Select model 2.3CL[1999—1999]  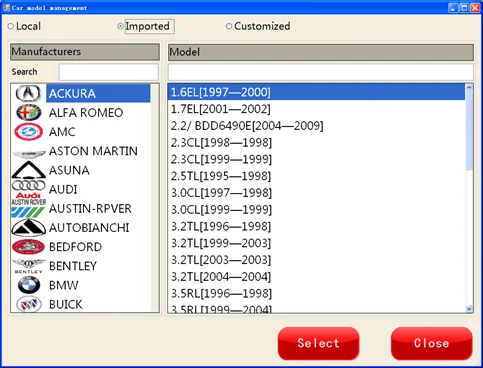pos(316,159)
